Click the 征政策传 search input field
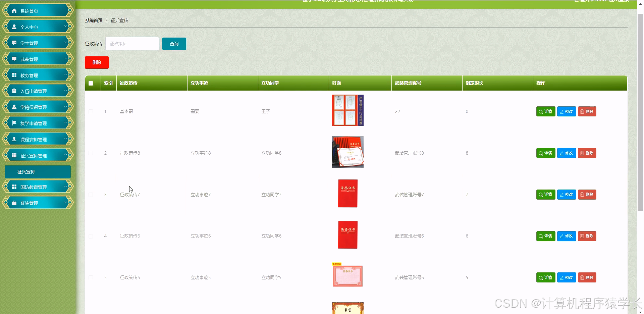Screen dimensions: 644x314 click(132, 44)
